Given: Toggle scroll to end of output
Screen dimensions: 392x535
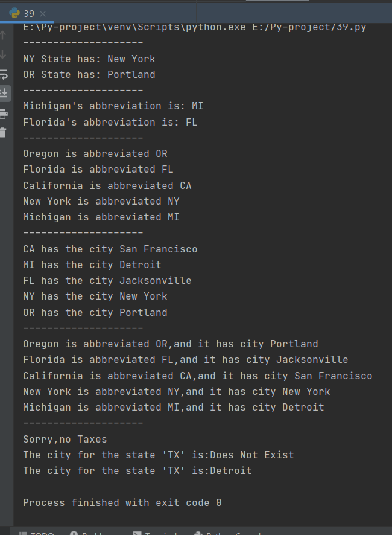Looking at the screenshot, I should (x=4, y=93).
